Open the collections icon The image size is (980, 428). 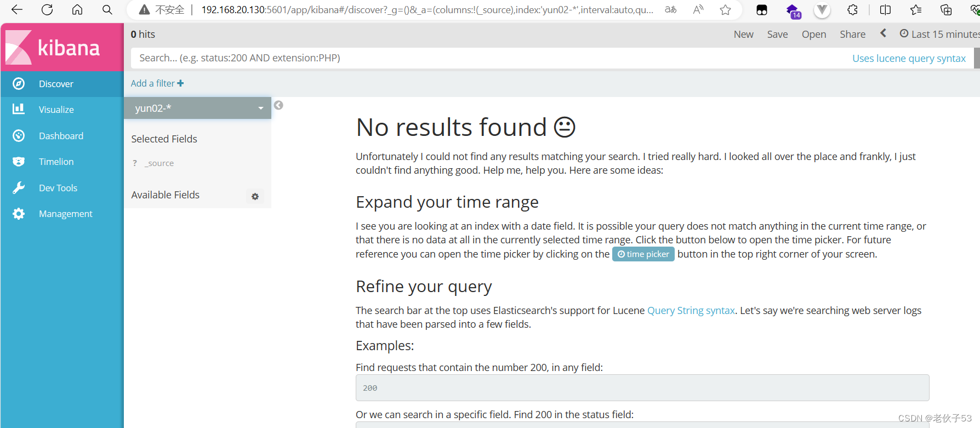(946, 10)
